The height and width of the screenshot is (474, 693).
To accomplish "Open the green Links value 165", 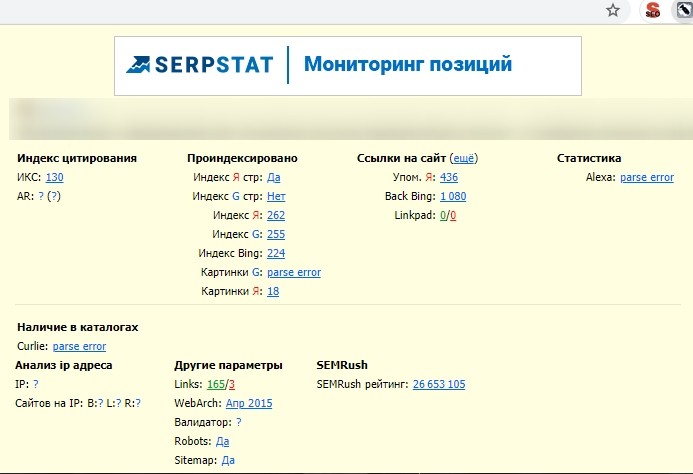I will pyautogui.click(x=216, y=384).
